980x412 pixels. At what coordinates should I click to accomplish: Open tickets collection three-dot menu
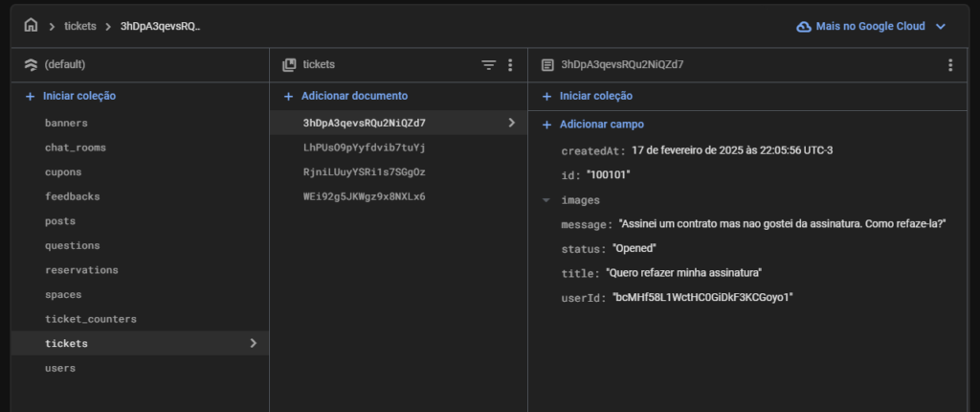point(510,65)
